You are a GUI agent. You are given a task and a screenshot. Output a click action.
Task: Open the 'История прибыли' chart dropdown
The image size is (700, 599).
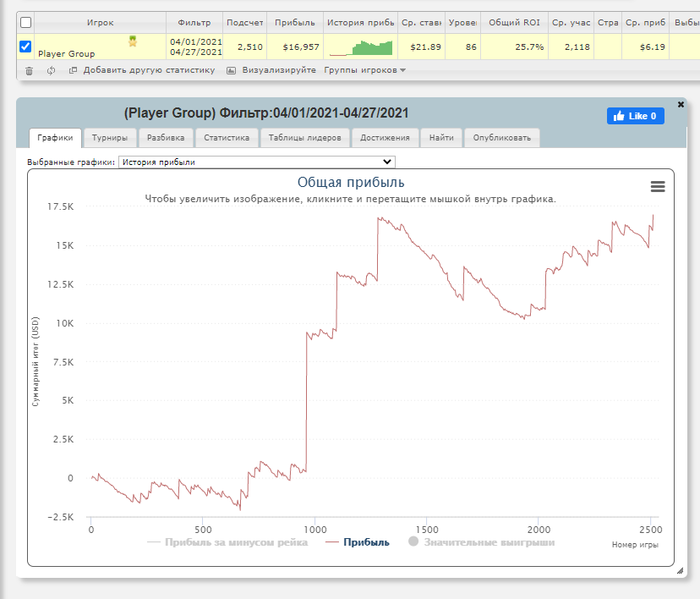(257, 162)
